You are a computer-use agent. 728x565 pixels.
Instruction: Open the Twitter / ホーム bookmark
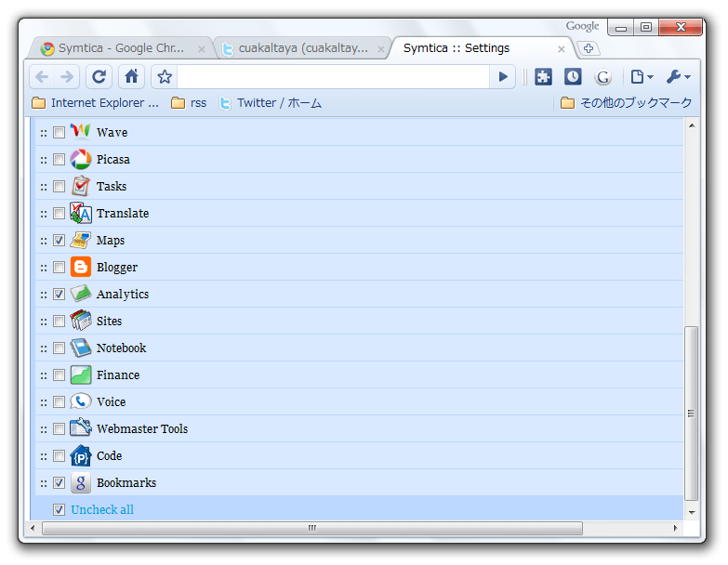(271, 103)
